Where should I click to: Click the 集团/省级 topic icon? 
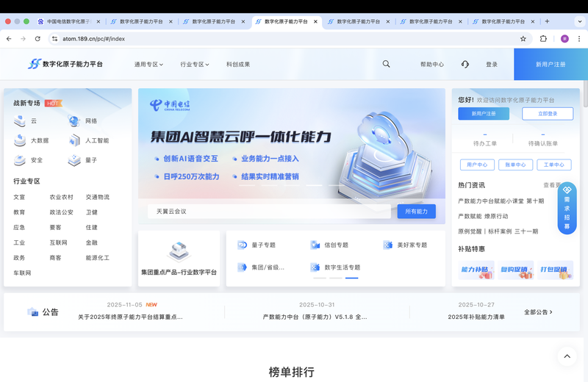(243, 267)
